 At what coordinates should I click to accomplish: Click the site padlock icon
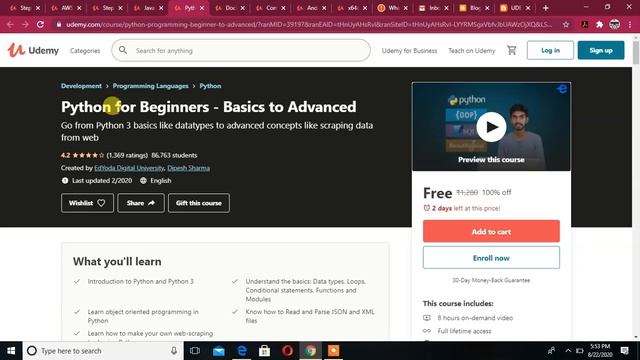click(x=59, y=24)
